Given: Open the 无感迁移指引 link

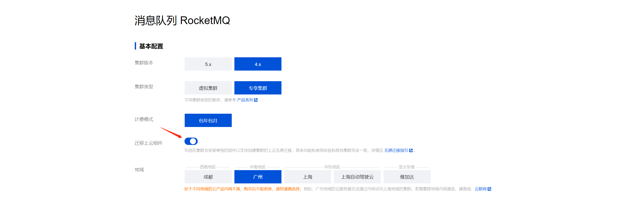Looking at the screenshot, I should pyautogui.click(x=396, y=150).
